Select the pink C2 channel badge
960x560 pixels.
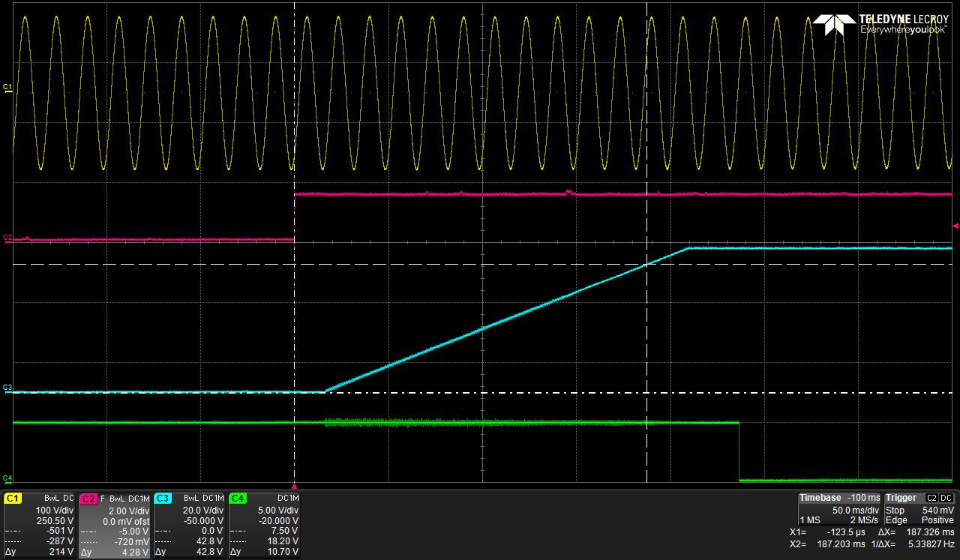pos(88,498)
